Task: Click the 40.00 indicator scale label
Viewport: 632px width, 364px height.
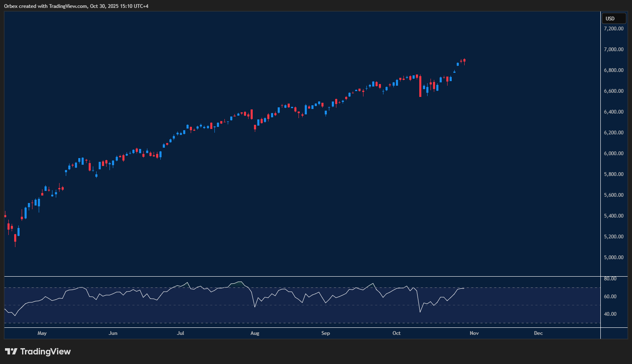Action: tap(610, 314)
